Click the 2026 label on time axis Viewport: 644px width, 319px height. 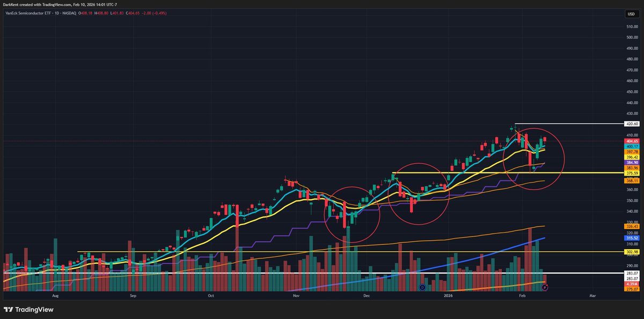448,295
